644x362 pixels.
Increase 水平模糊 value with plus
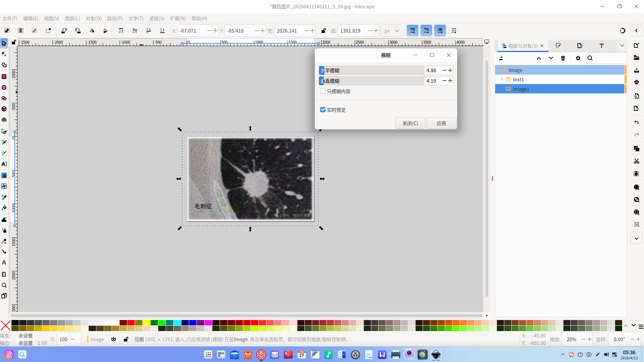coord(450,70)
